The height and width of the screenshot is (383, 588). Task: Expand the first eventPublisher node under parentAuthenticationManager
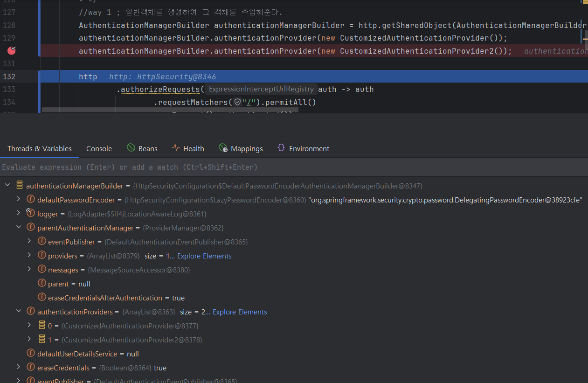29,241
